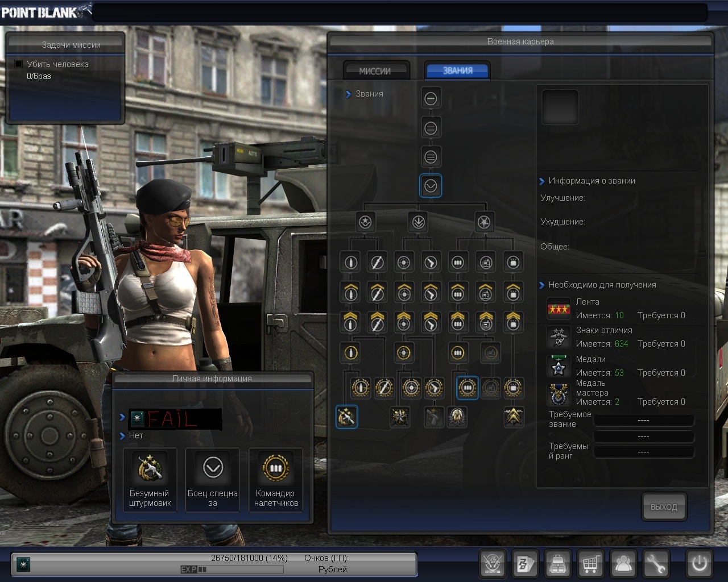The height and width of the screenshot is (582, 728).
Task: Click the Необходимо для получения heading
Action: coord(602,285)
